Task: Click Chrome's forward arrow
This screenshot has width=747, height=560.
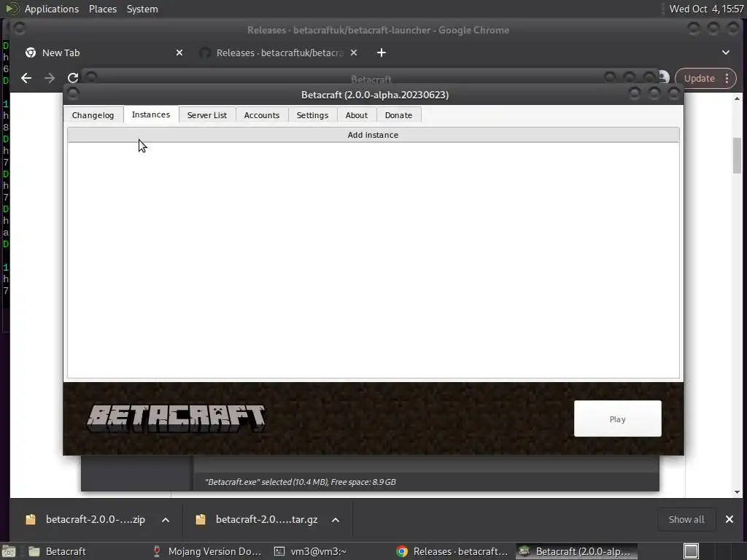Action: tap(50, 78)
